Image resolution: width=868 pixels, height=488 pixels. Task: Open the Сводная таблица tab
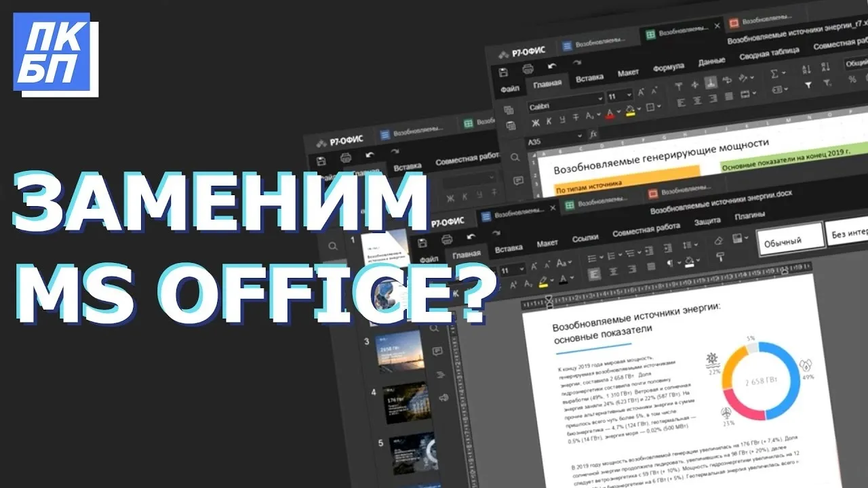click(770, 55)
